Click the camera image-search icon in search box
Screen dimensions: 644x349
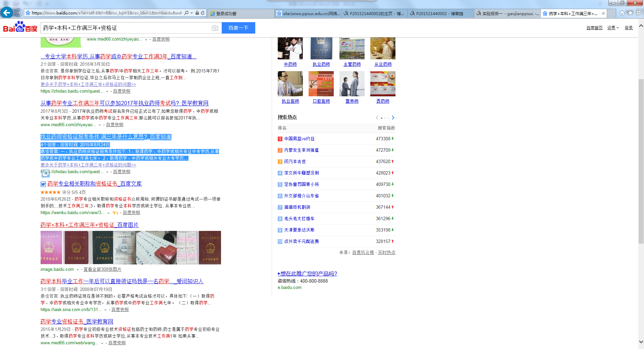215,28
